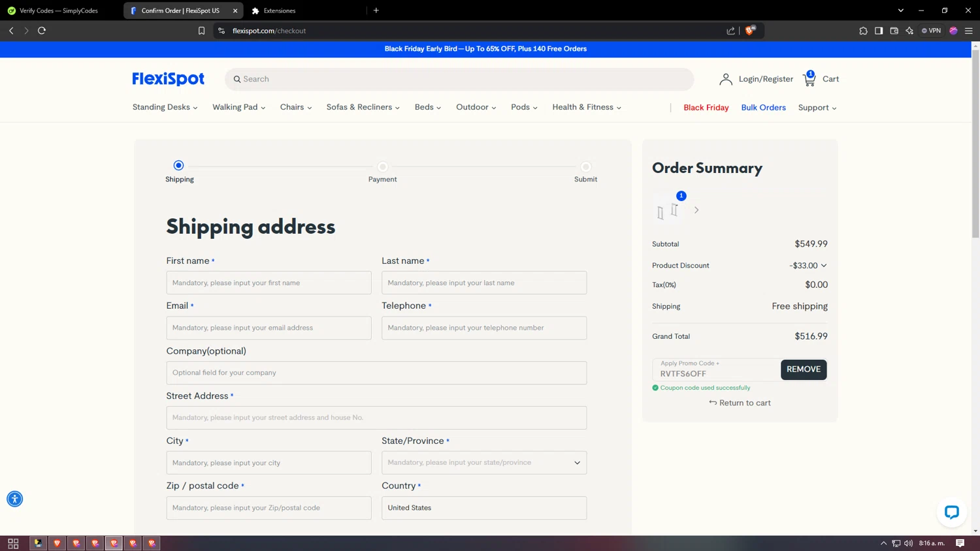
Task: Open the Bulk Orders link
Action: 763,108
